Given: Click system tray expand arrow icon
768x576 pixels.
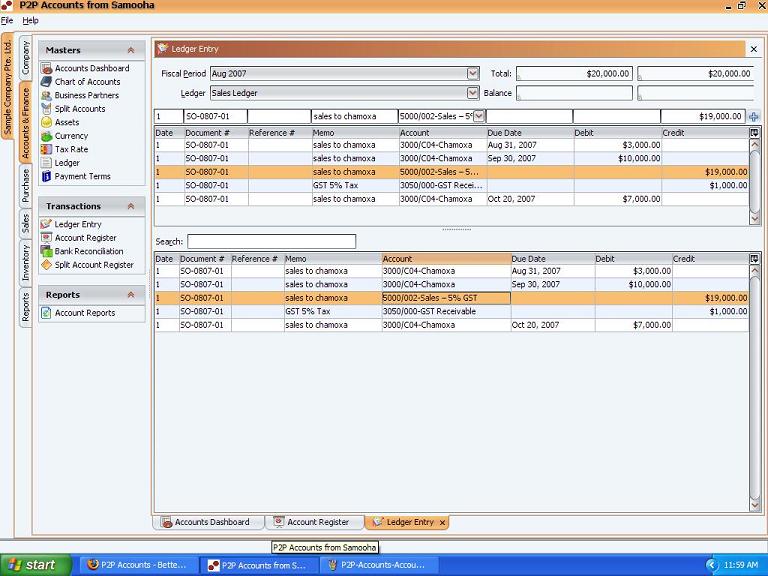Looking at the screenshot, I should tap(712, 565).
